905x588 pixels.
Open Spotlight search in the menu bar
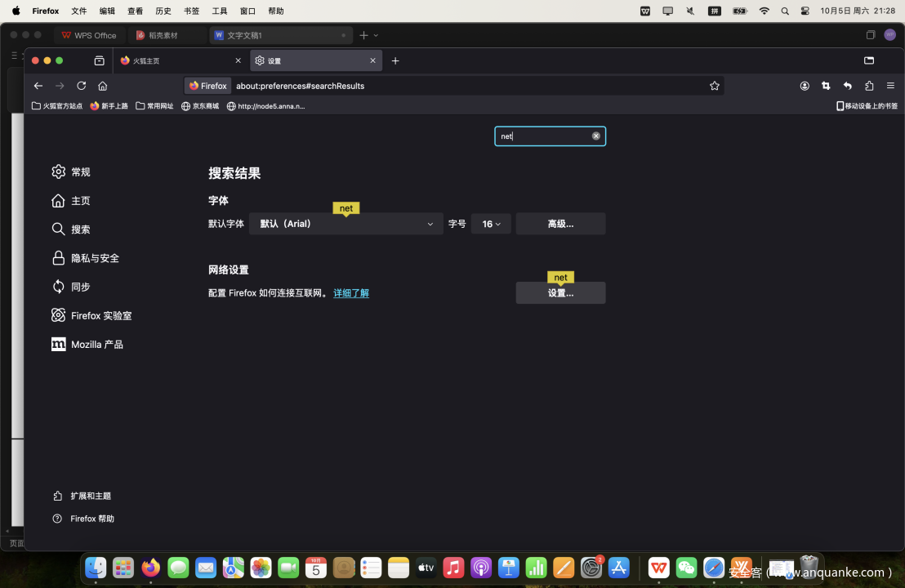[x=785, y=11]
